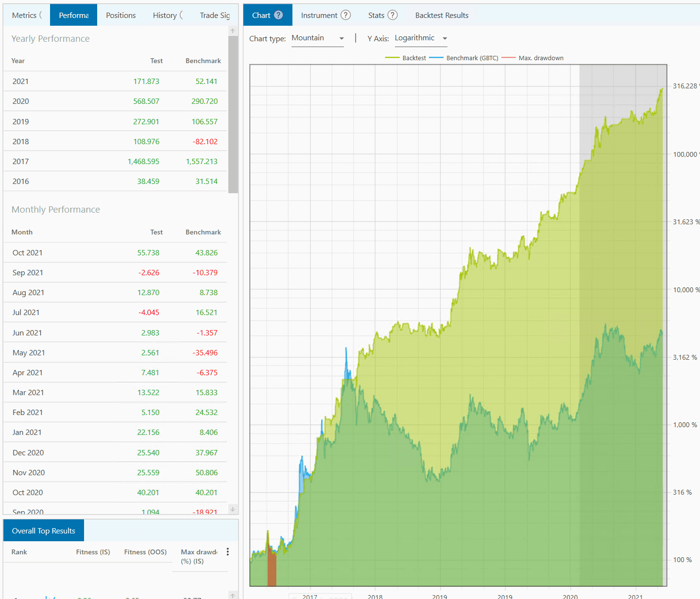Click the help icon next to Metrics

click(41, 15)
